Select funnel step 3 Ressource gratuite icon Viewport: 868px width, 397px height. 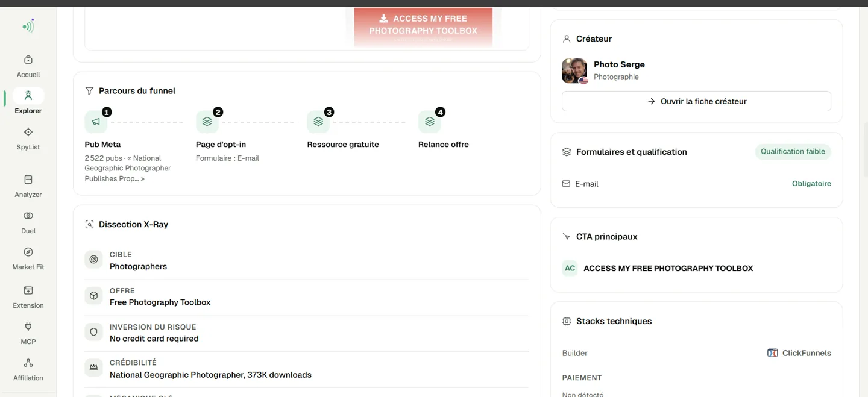click(318, 122)
